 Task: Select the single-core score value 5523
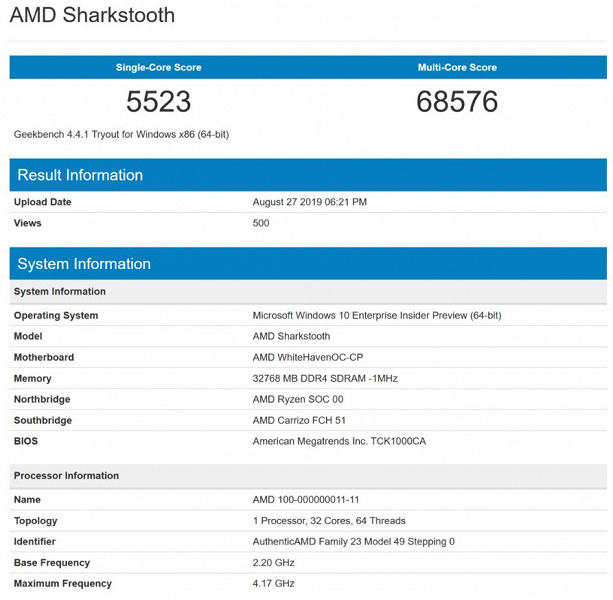(x=158, y=101)
